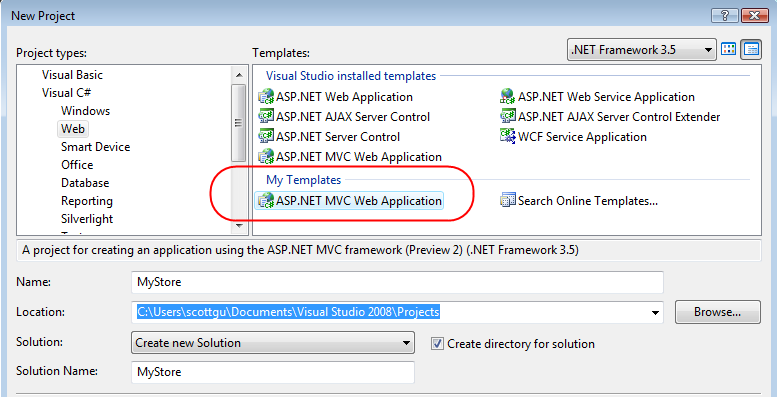The width and height of the screenshot is (777, 397).
Task: Select the ASP.NET Web Application template icon
Action: coord(266,96)
